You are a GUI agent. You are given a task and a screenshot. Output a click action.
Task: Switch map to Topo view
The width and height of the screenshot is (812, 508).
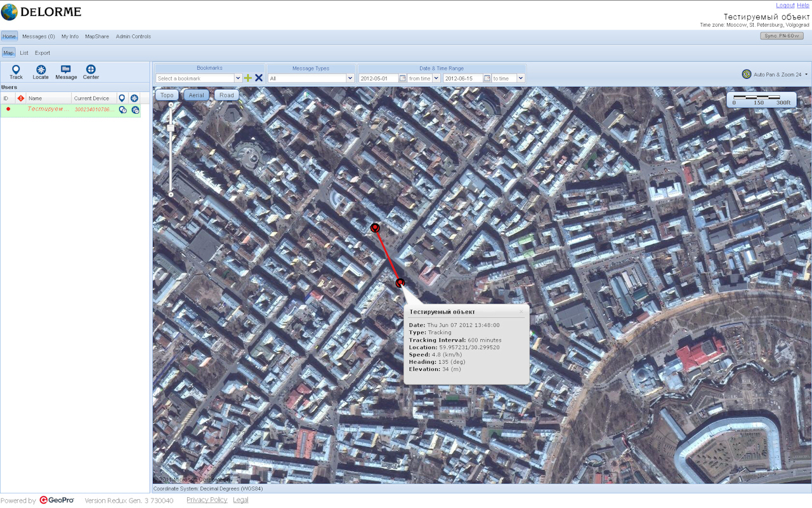coord(167,95)
